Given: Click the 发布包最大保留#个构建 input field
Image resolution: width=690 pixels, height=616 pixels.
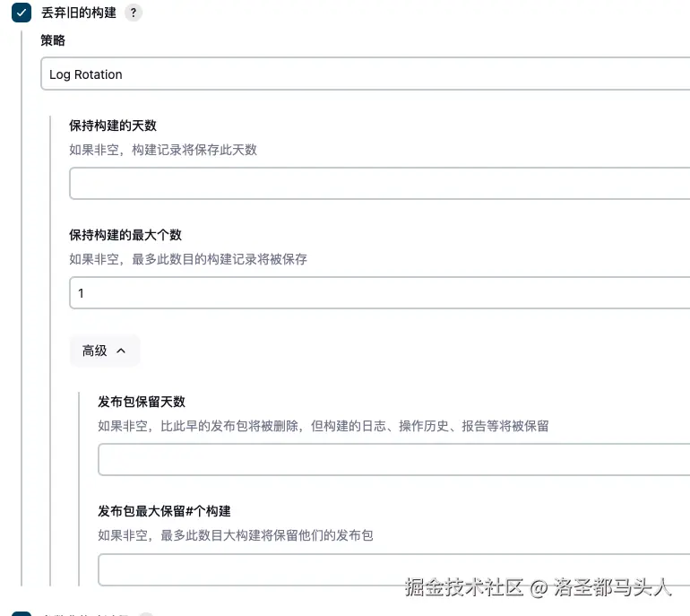Looking at the screenshot, I should click(392, 569).
